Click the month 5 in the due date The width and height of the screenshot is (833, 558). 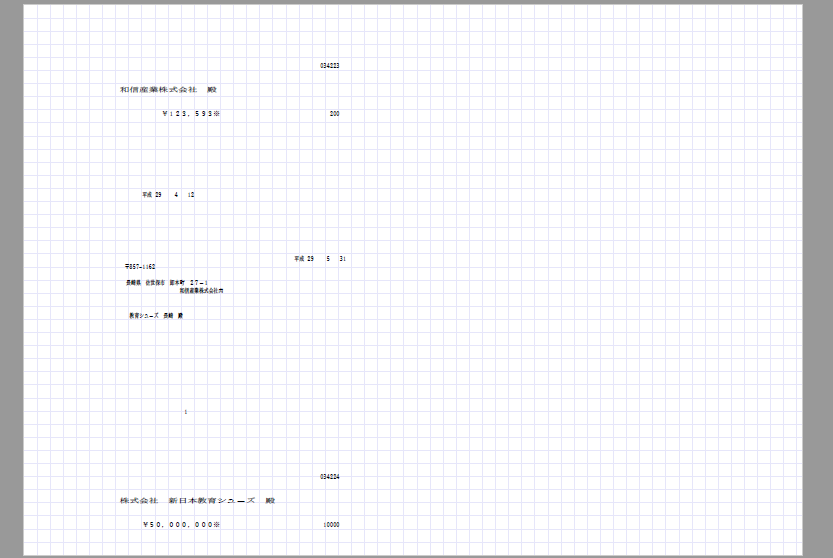(328, 259)
